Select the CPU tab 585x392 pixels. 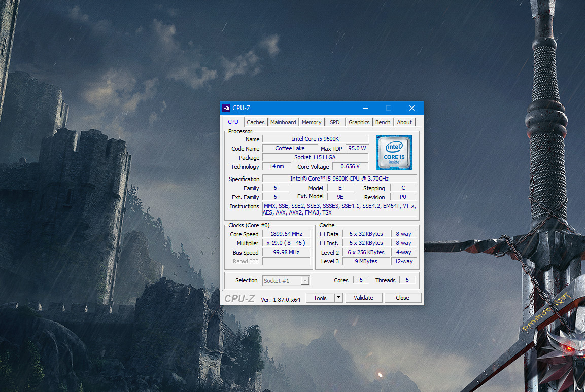click(233, 122)
